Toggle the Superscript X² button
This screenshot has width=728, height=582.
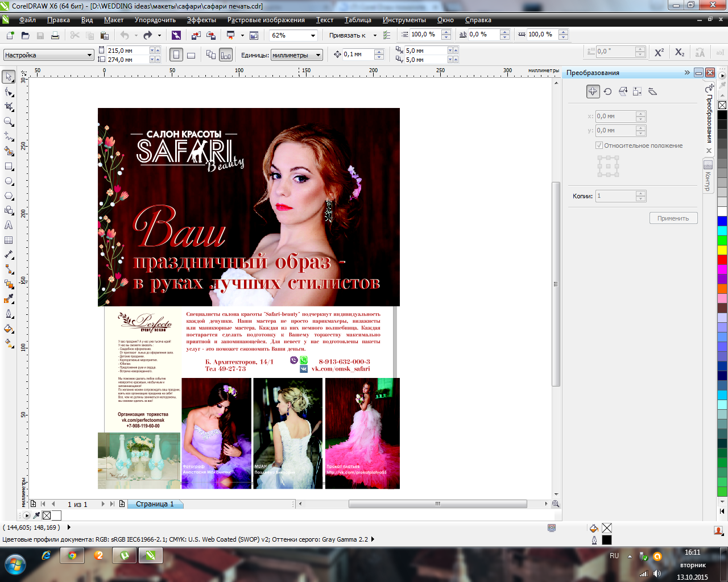[x=659, y=52]
